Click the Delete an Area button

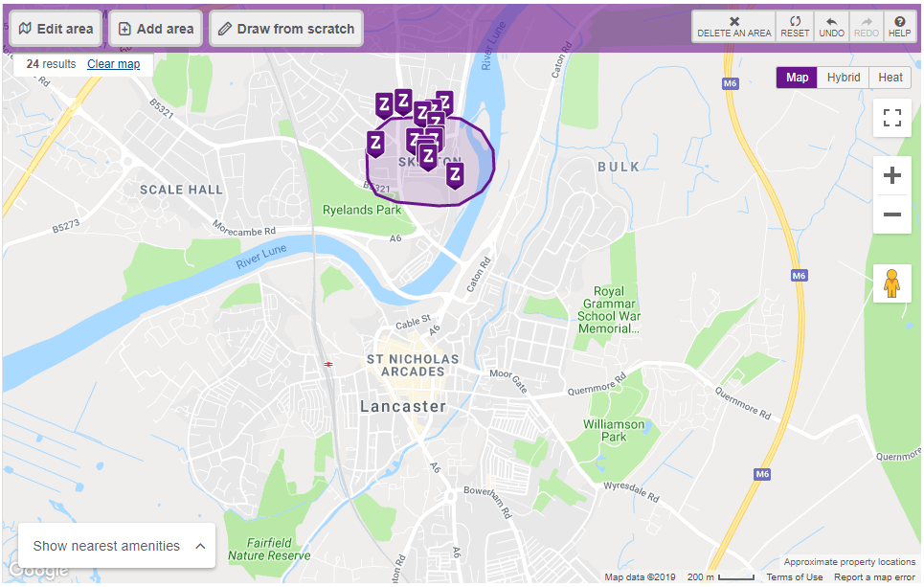(x=733, y=27)
